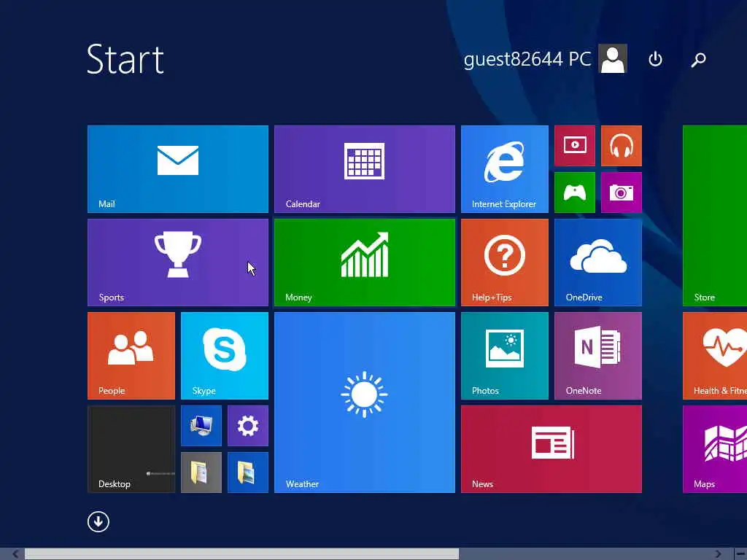This screenshot has height=560, width=747.
Task: Click the horizontal scrollbar thumb
Action: [241, 554]
